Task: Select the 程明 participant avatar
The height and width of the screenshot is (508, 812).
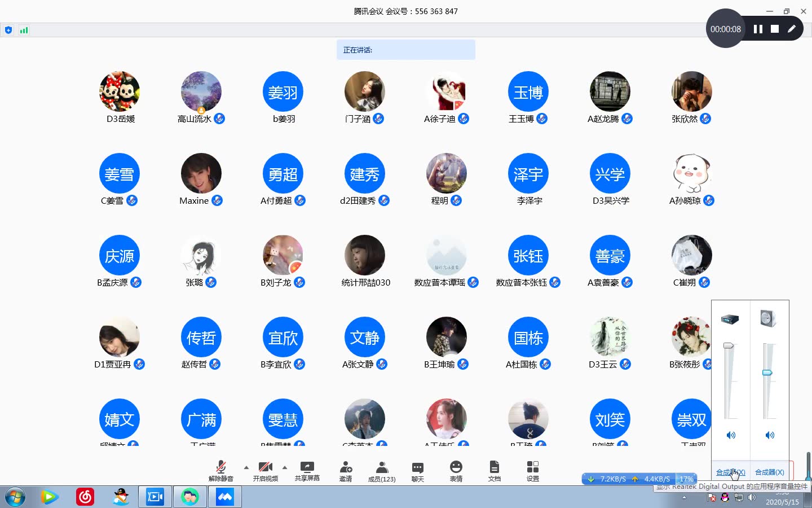Action: [447, 173]
